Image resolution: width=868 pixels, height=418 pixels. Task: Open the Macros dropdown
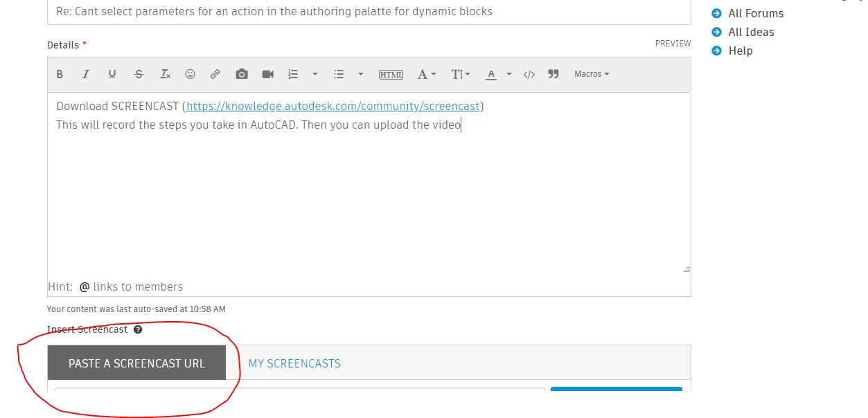[x=591, y=74]
